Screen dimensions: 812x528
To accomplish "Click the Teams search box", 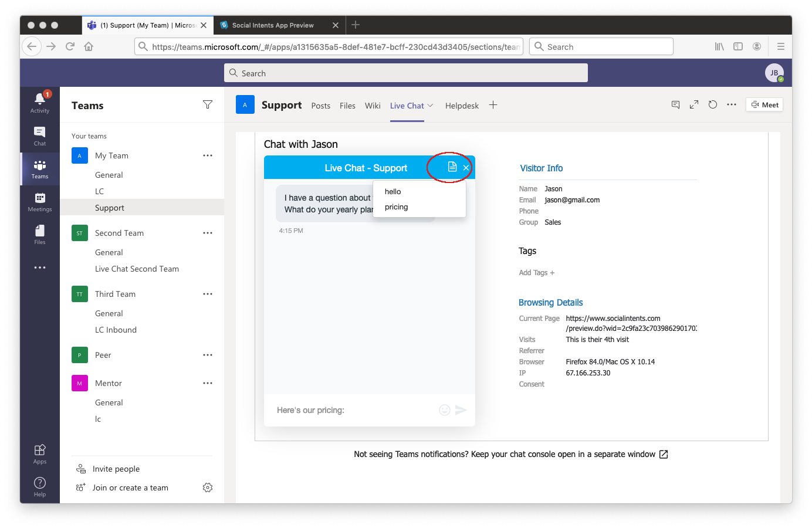I will 406,73.
